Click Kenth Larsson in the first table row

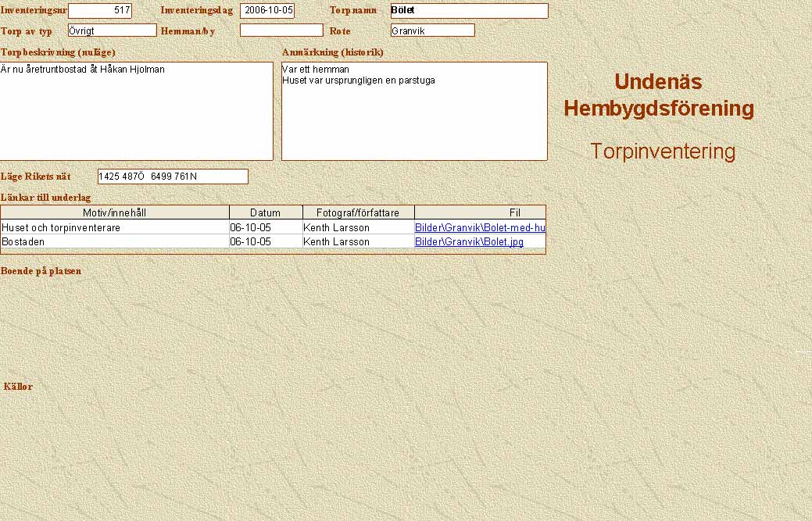click(358, 227)
